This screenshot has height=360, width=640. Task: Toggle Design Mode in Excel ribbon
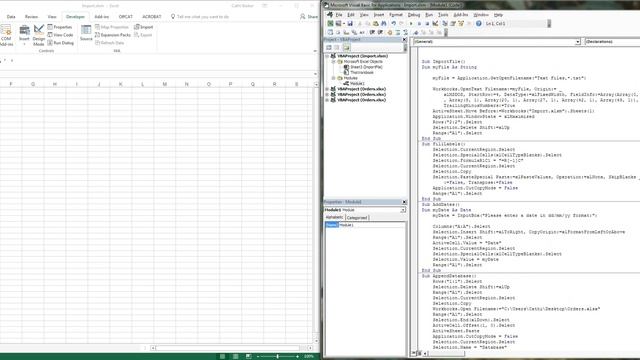tap(39, 35)
